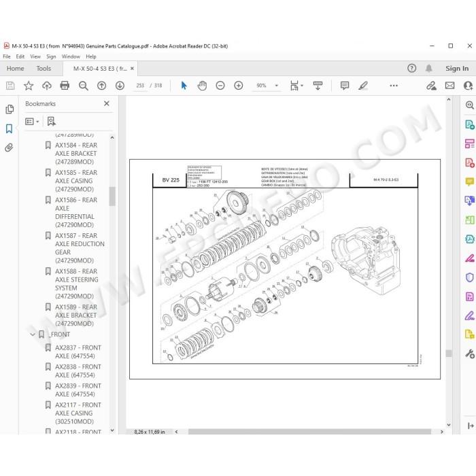Image resolution: width=476 pixels, height=476 pixels.
Task: Open the Sign menu
Action: click(x=51, y=56)
